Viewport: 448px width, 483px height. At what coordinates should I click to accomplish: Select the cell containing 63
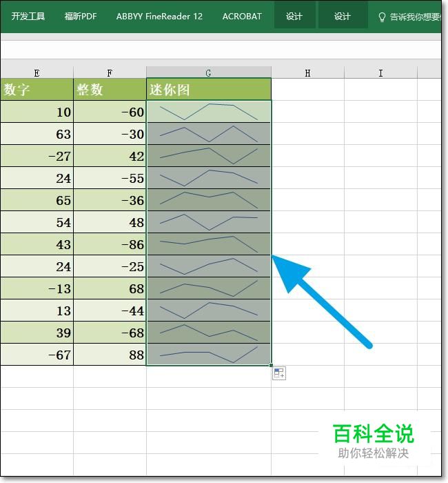37,134
